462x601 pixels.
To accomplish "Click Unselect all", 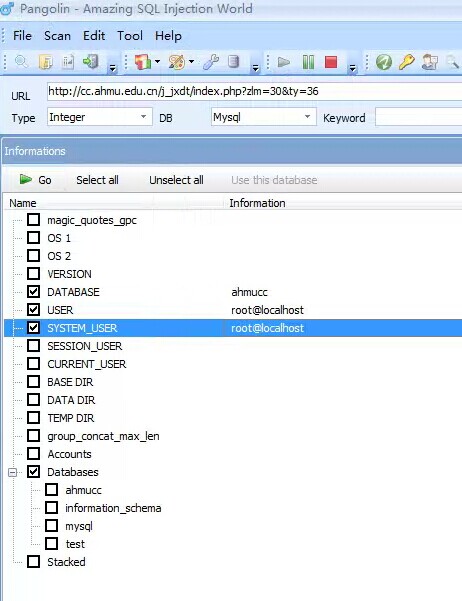I will click(176, 180).
